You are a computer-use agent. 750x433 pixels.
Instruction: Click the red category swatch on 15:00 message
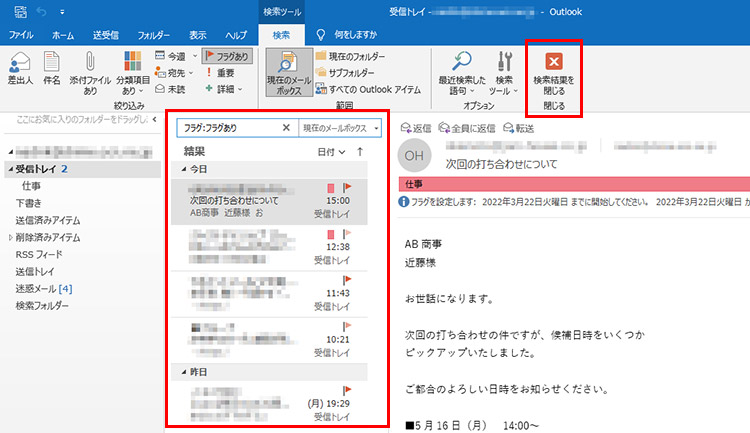coord(331,187)
